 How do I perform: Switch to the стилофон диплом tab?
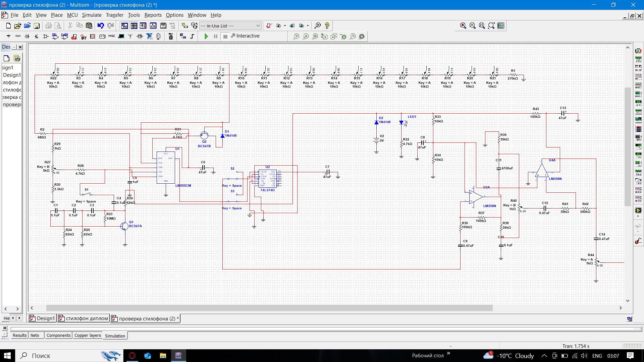[x=84, y=318]
